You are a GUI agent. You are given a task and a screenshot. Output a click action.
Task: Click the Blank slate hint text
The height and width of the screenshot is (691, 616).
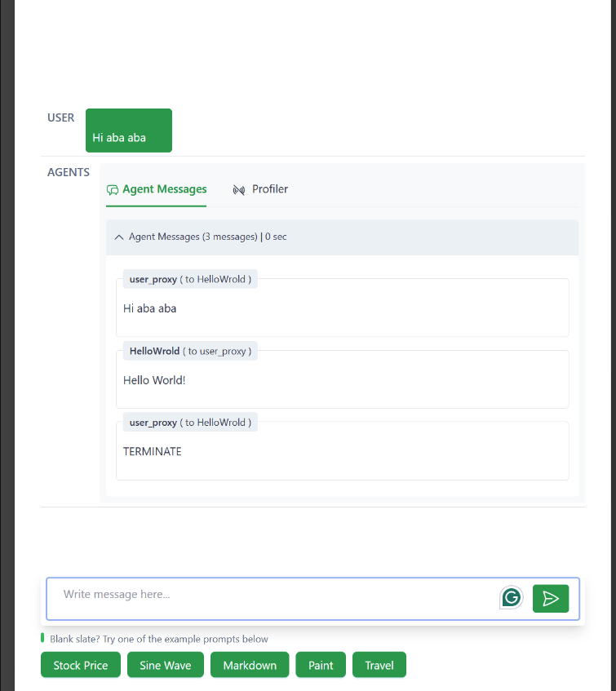tap(159, 639)
